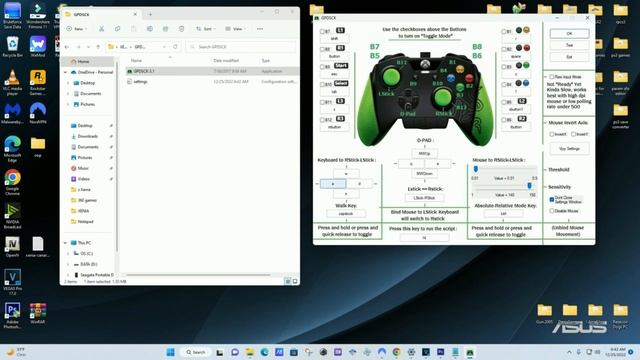Image resolution: width=640 pixels, height=360 pixels.
Task: Click the Search GPDSCK field in File Explorer
Action: coord(241,47)
